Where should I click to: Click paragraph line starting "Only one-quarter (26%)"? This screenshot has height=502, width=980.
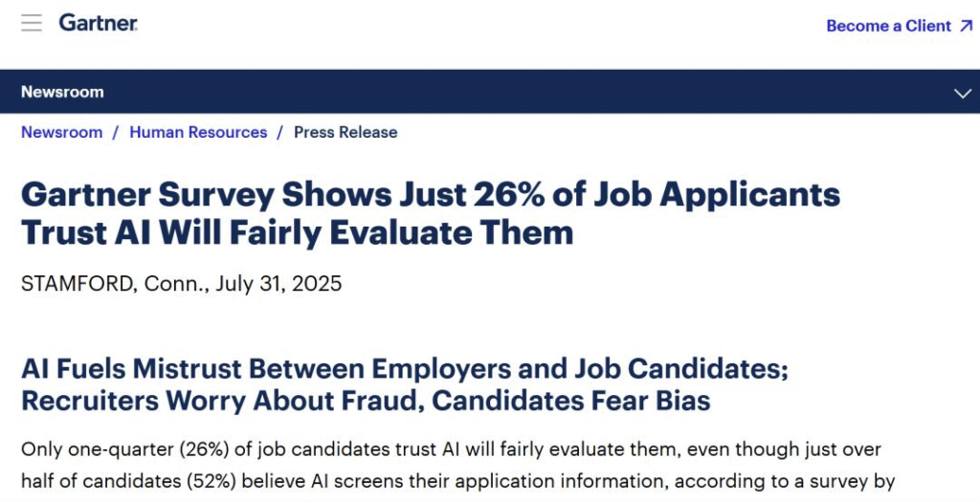(x=451, y=449)
